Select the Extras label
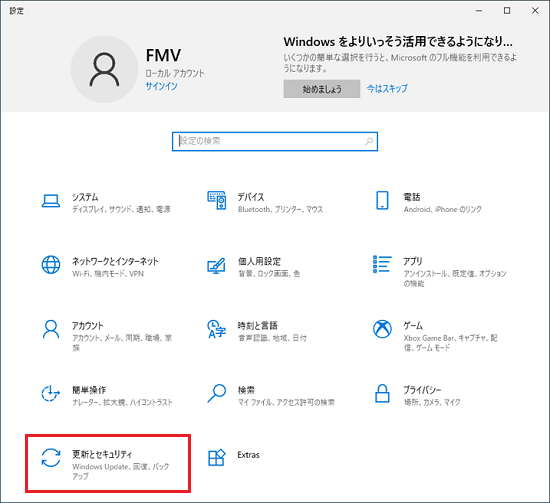550x503 pixels. click(248, 455)
